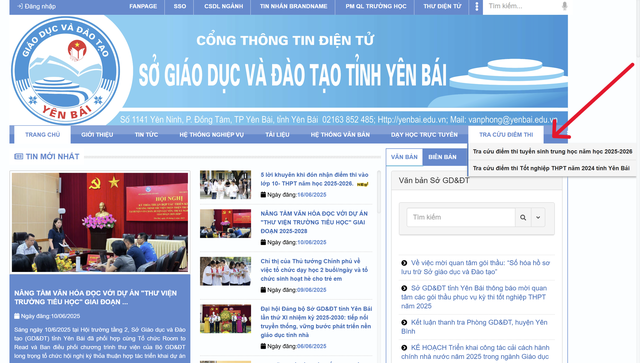Expand the Hệ thống nghiệp vụ menu
Viewport: 640px width, 363px height.
coord(211,135)
